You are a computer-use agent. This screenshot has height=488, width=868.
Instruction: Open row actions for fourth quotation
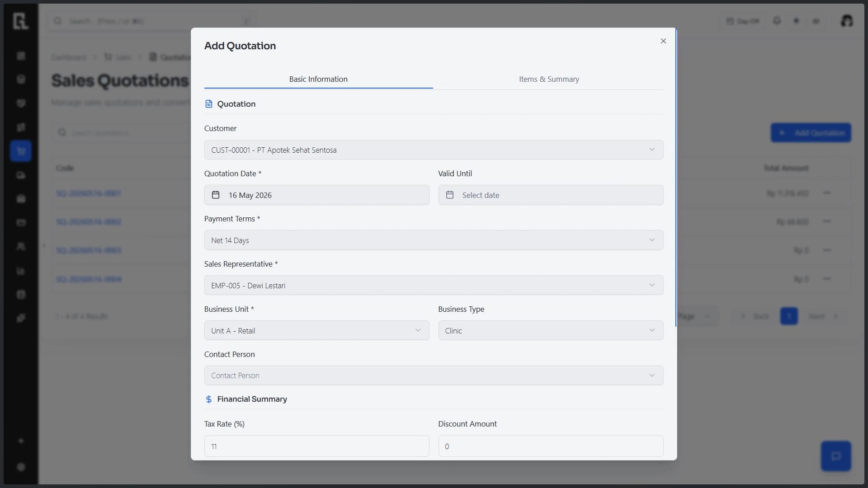(827, 279)
